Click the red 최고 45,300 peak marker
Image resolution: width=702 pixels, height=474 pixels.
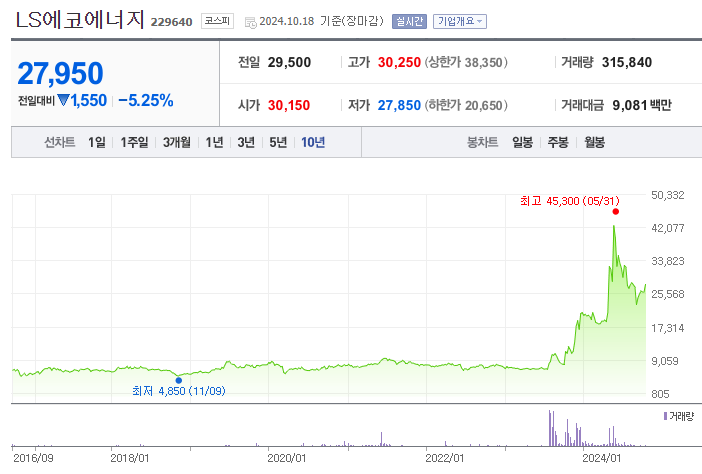point(616,212)
